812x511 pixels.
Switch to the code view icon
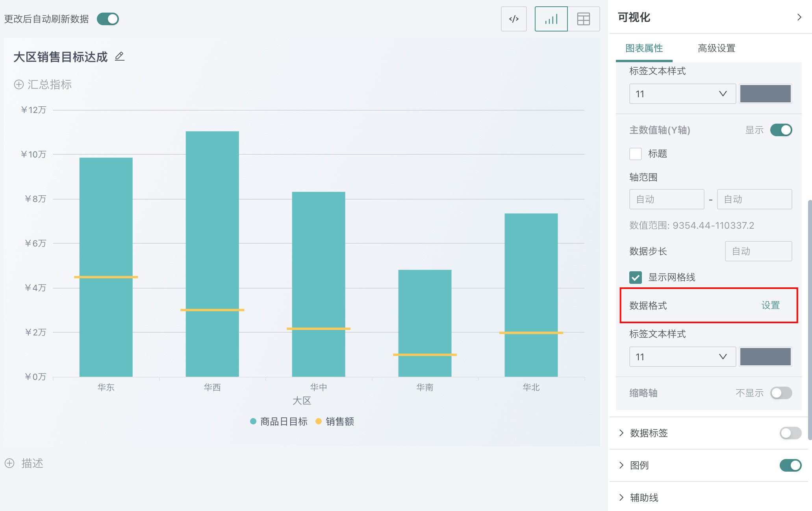[514, 19]
